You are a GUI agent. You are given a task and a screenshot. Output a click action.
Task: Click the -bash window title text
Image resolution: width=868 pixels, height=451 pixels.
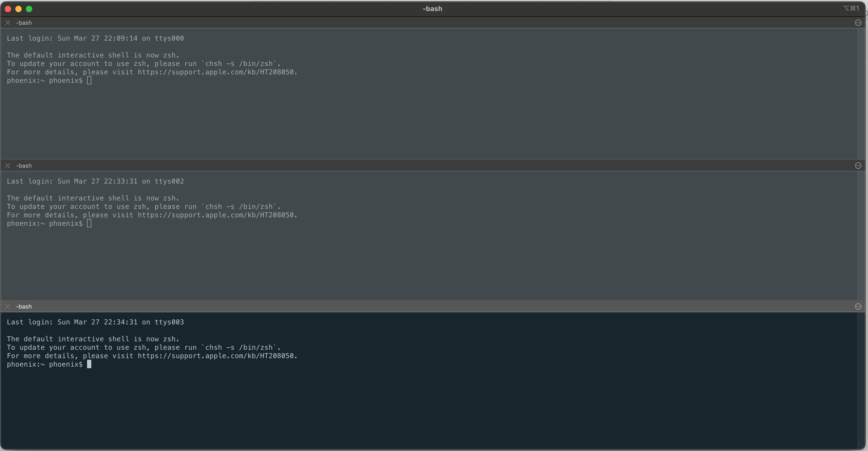pyautogui.click(x=432, y=9)
